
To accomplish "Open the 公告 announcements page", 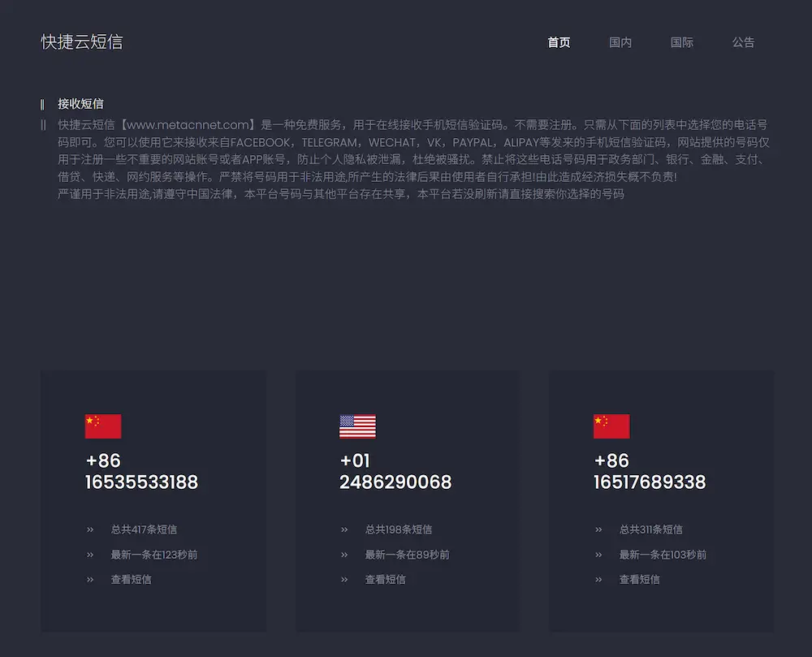I will [x=743, y=42].
